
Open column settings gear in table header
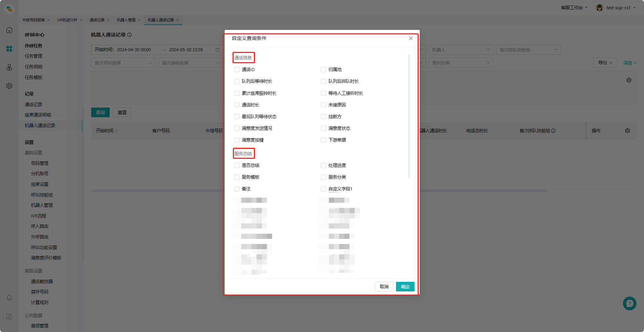pyautogui.click(x=627, y=131)
